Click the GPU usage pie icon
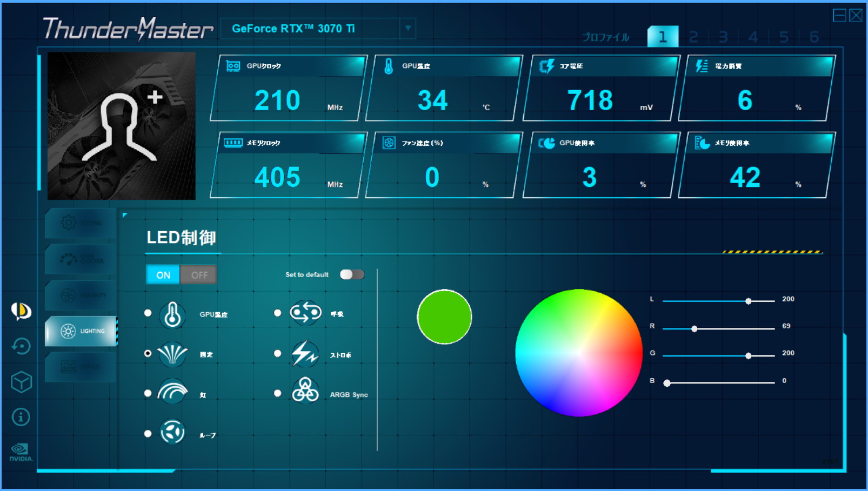The height and width of the screenshot is (491, 868). click(546, 143)
